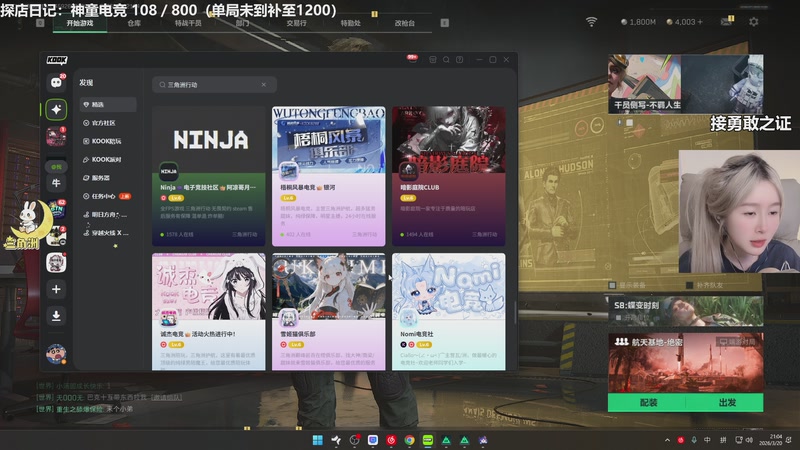Open Nomi电竞社 server card
Screen dimensions: 800x450
(448, 312)
